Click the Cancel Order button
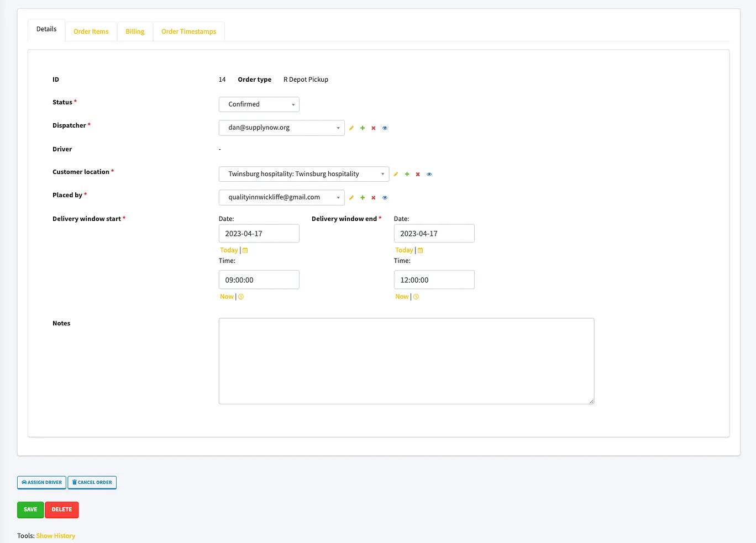 pyautogui.click(x=92, y=482)
